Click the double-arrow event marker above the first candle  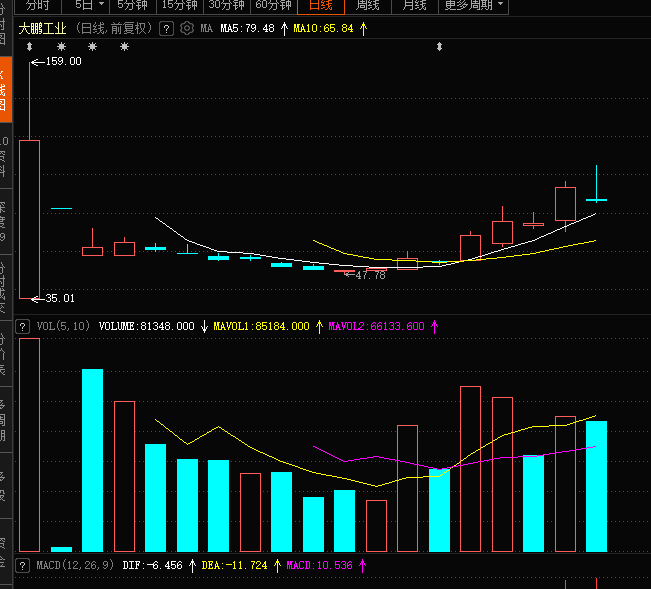click(x=29, y=46)
